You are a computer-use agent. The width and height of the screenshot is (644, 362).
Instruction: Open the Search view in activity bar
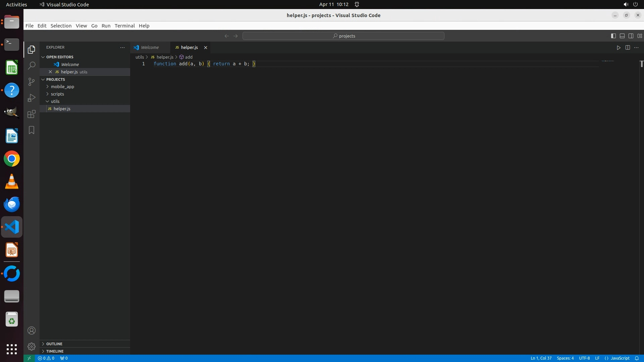32,66
